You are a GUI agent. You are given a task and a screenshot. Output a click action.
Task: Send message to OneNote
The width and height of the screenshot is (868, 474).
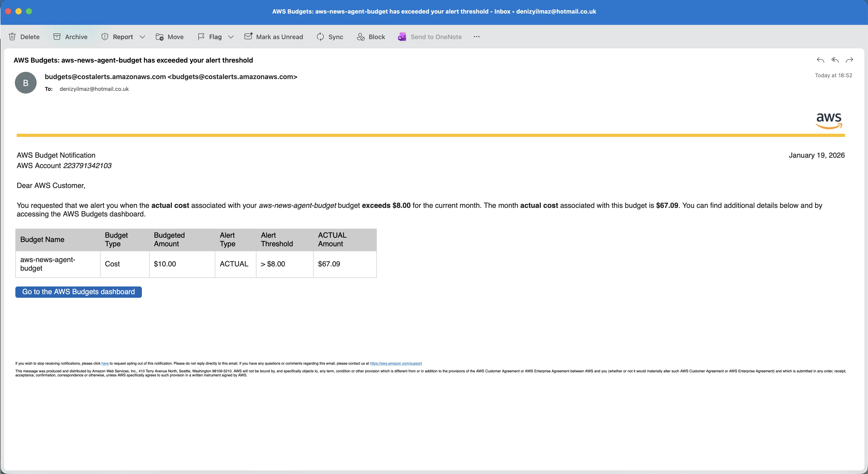click(430, 37)
